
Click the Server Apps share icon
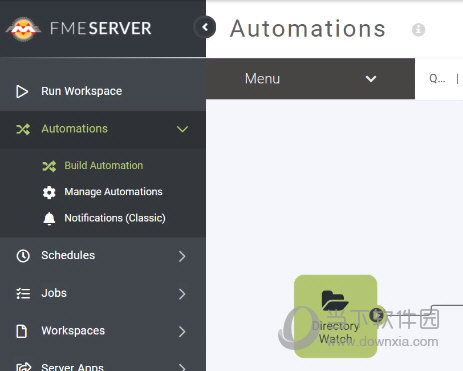coord(24,367)
